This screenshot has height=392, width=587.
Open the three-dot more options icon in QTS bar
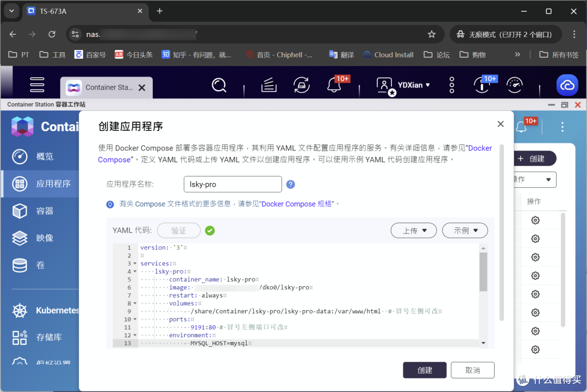452,85
